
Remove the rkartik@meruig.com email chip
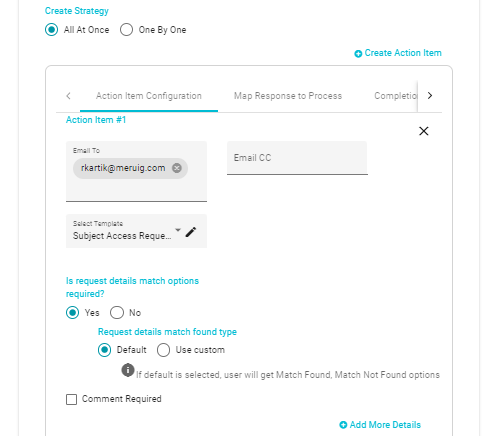177,168
